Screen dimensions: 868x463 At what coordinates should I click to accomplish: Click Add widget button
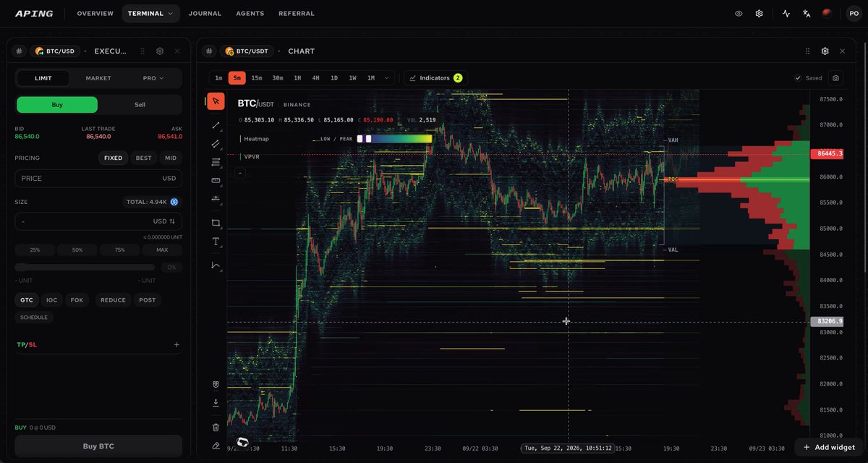pyautogui.click(x=830, y=447)
